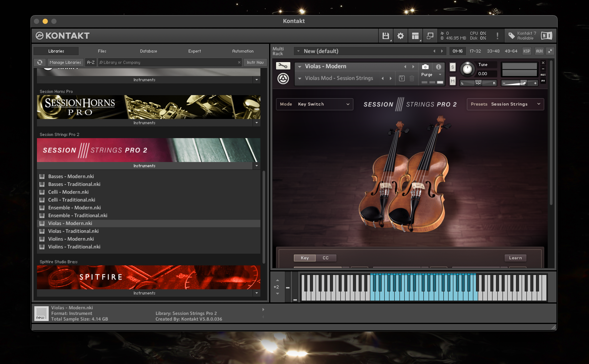Click the Tune knob
Image resolution: width=589 pixels, height=364 pixels.
[467, 69]
